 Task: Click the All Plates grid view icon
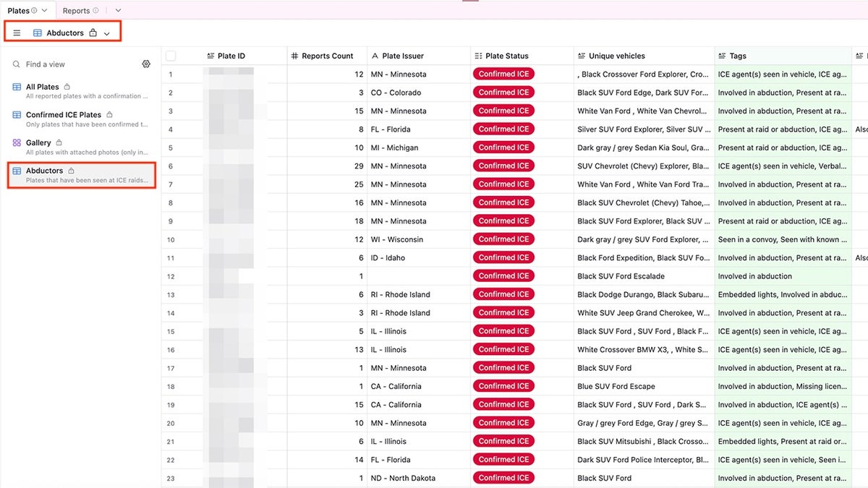coord(17,87)
